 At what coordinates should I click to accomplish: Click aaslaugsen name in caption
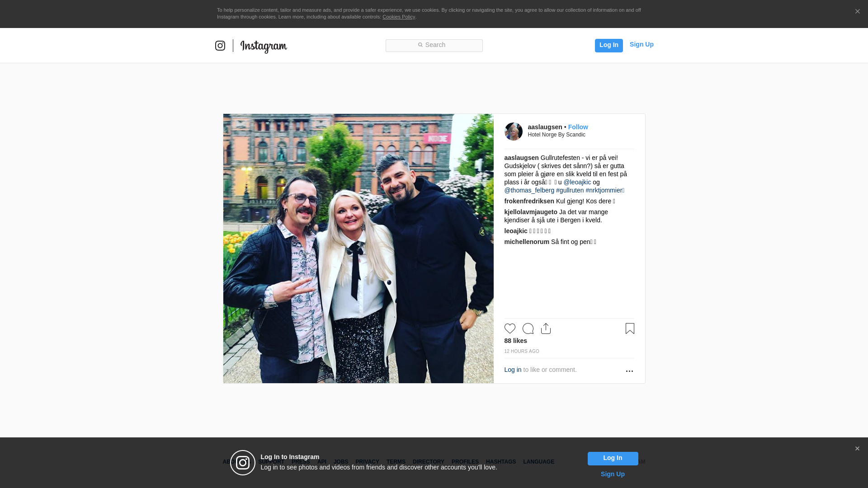(521, 158)
